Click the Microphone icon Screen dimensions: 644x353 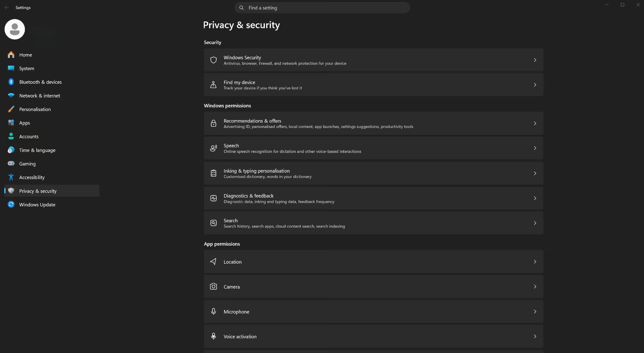(213, 311)
